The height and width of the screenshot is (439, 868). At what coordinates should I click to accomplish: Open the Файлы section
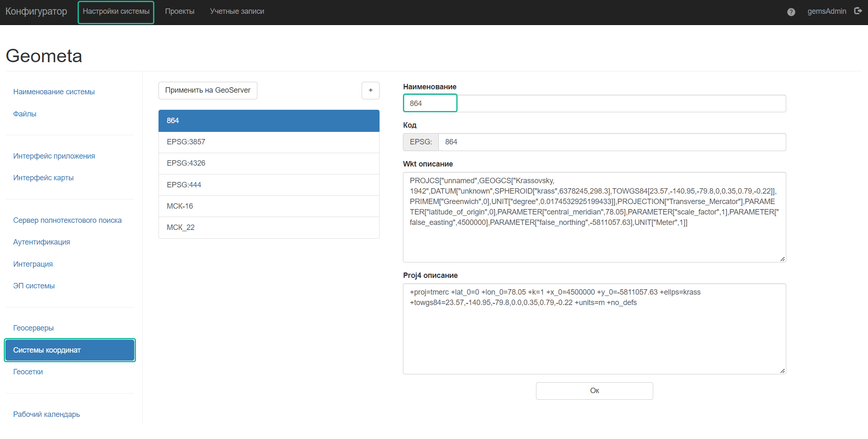click(x=25, y=114)
